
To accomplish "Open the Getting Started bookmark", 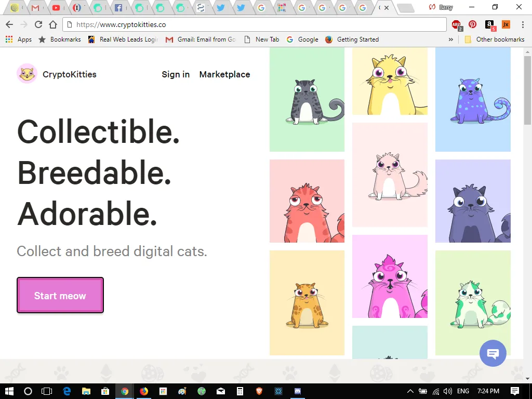I will click(352, 39).
